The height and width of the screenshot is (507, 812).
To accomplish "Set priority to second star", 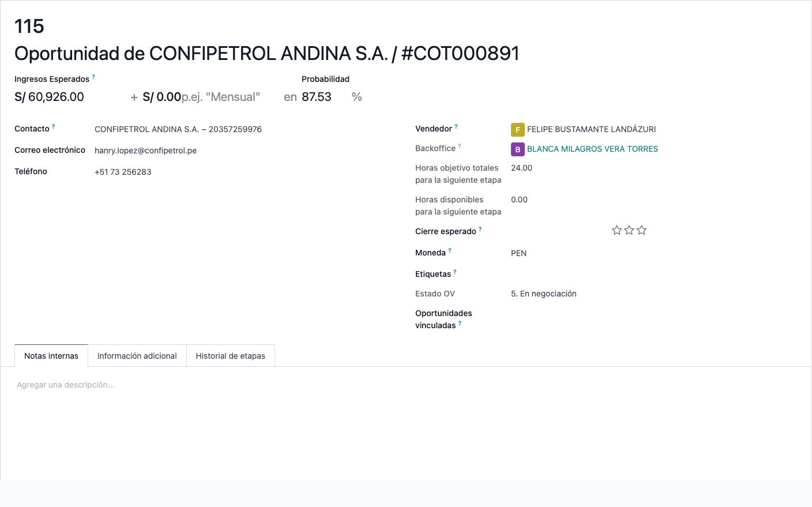I will (x=629, y=230).
